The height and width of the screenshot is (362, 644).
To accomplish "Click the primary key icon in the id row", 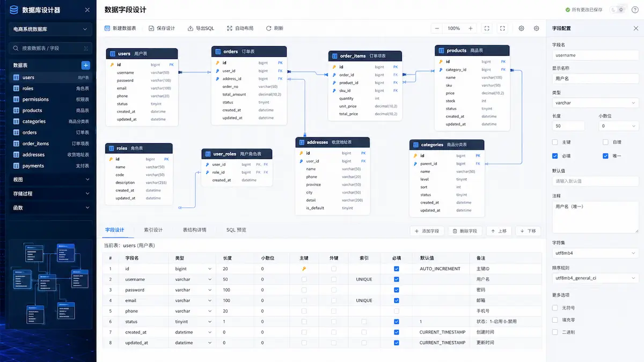I will pyautogui.click(x=304, y=269).
